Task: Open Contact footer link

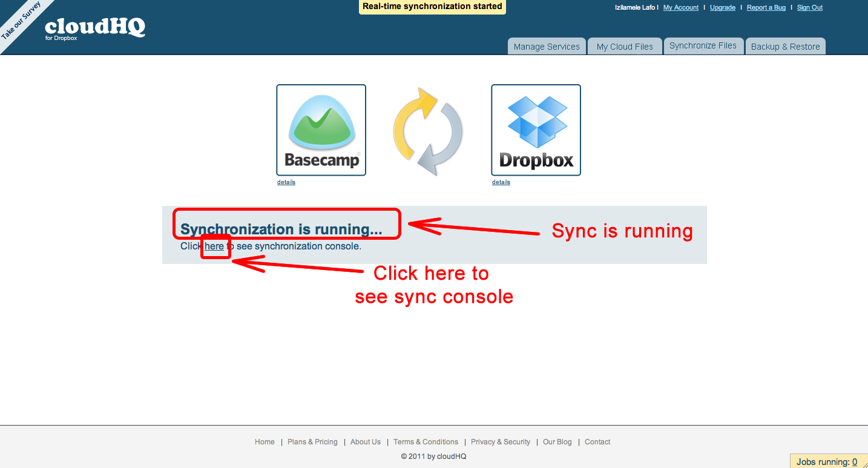Action: pos(597,442)
